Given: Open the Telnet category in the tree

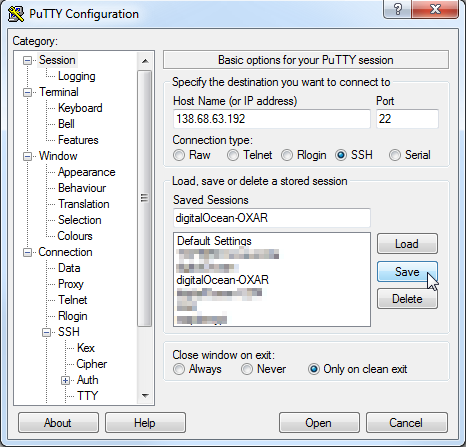Looking at the screenshot, I should coord(72,300).
